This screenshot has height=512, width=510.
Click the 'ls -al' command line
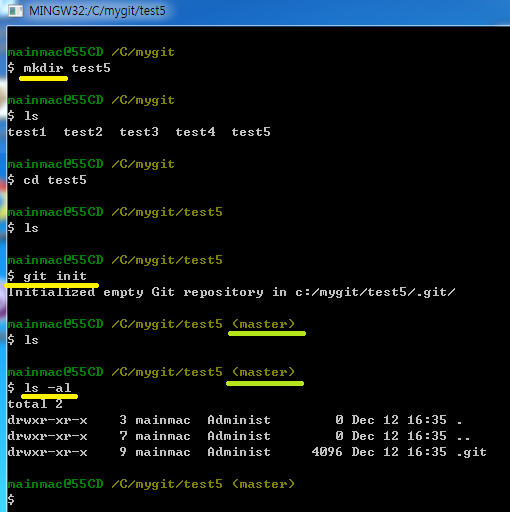pyautogui.click(x=39, y=388)
